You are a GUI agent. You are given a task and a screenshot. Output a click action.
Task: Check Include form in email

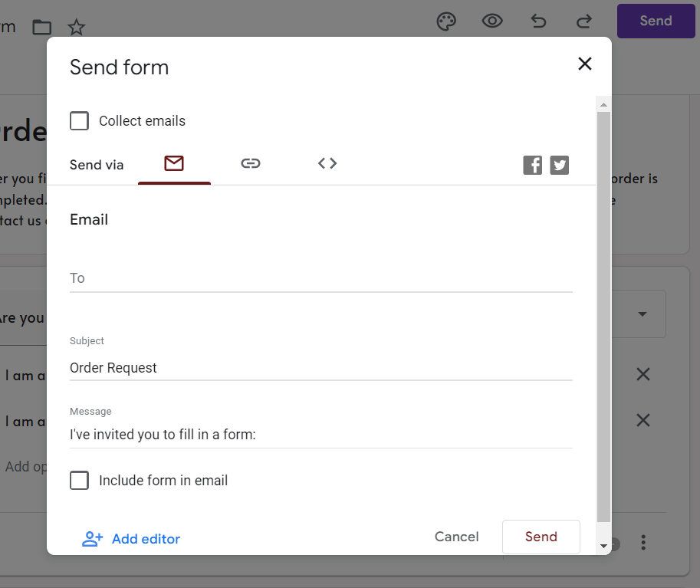[x=79, y=480]
